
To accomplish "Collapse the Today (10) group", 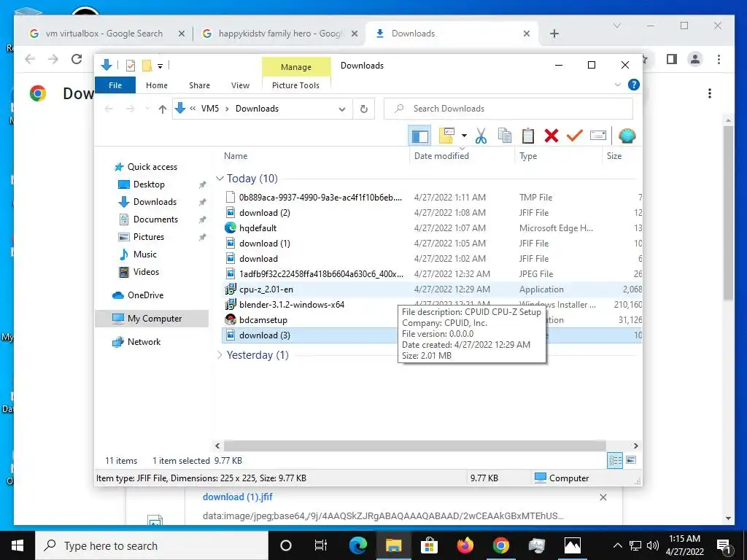I will [x=220, y=179].
